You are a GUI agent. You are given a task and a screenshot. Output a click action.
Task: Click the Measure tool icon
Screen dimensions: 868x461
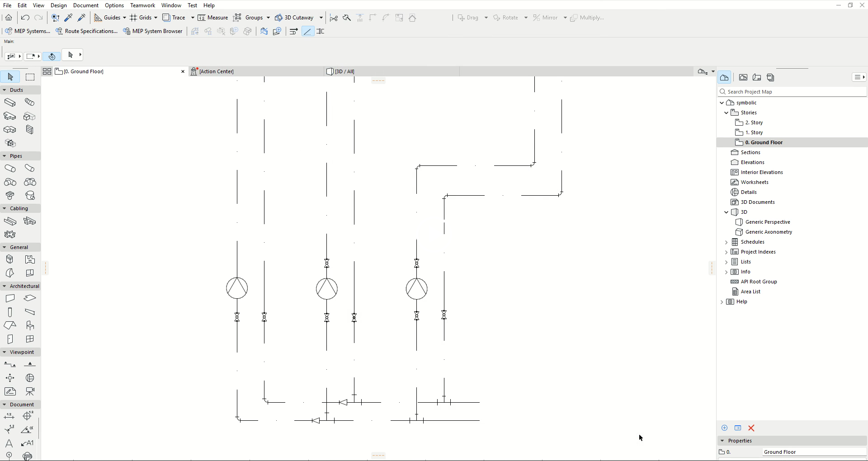coord(202,18)
